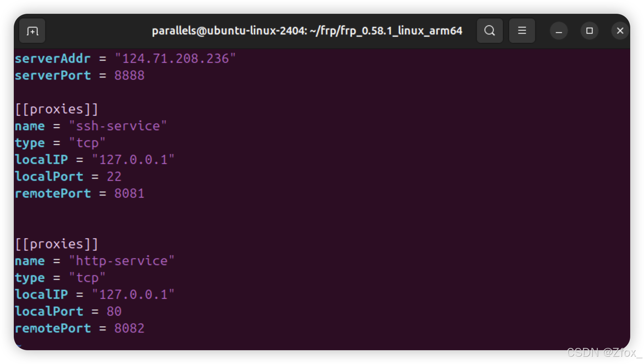Click first "tcp" type value
Screen dimensions: 644x364
(x=87, y=143)
